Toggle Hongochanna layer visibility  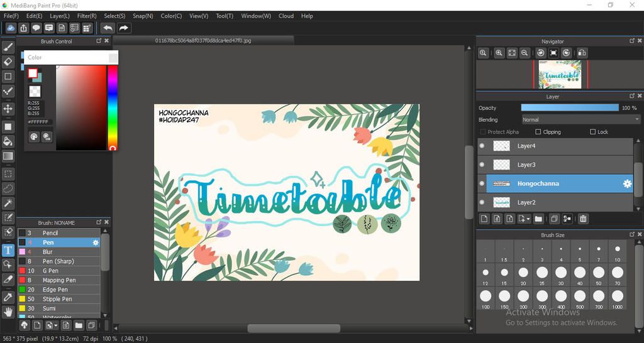pos(482,183)
